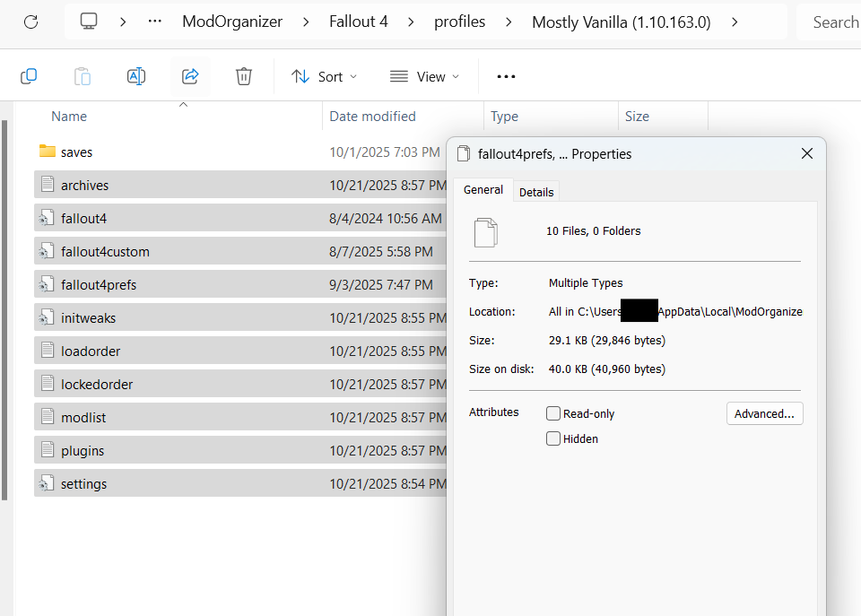The image size is (861, 616).
Task: Go to ModOrganizer breadcrumb folder
Action: (232, 22)
